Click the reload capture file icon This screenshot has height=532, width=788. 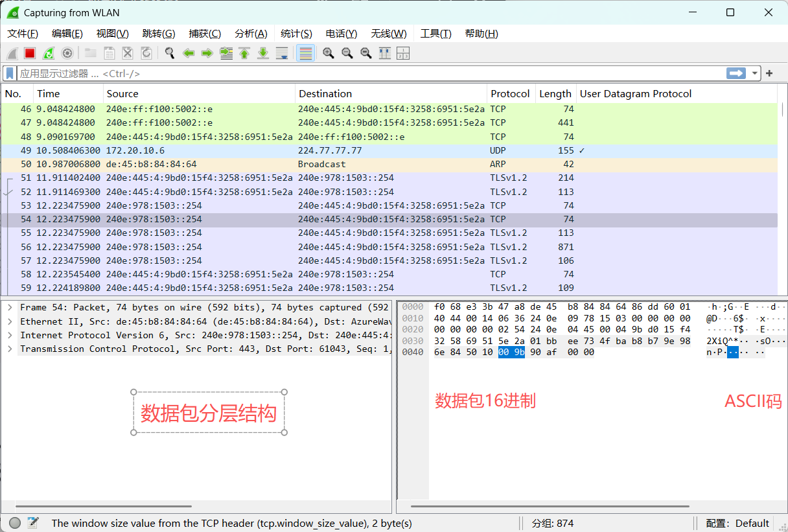146,53
